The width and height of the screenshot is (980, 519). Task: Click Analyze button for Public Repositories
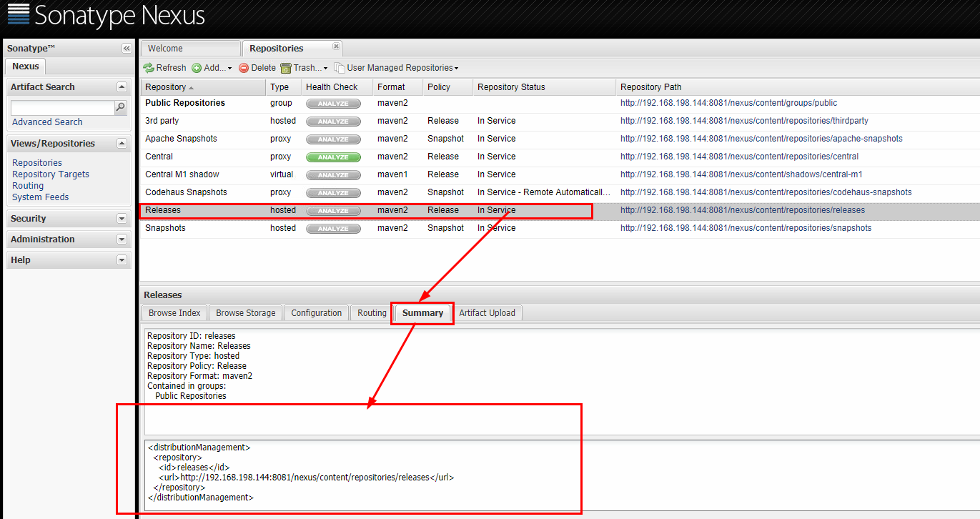click(x=333, y=104)
